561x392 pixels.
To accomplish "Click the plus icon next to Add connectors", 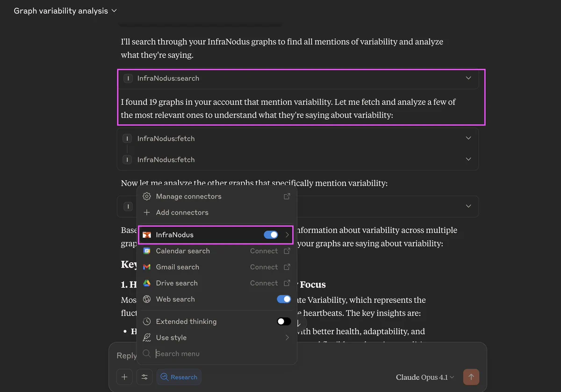I will click(147, 212).
